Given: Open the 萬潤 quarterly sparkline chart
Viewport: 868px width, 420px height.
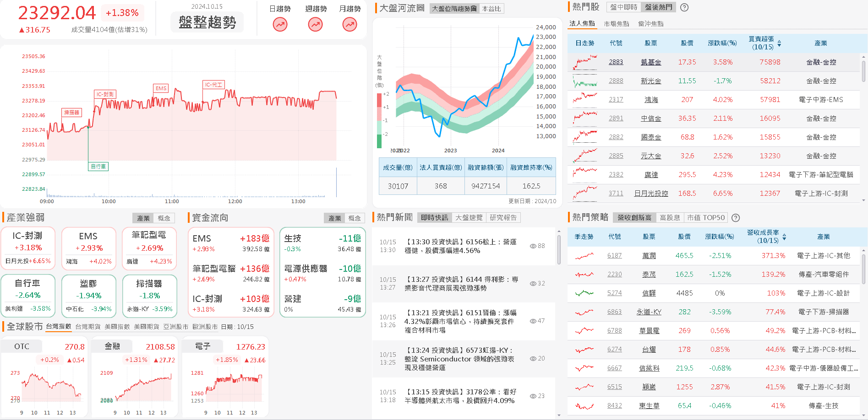Looking at the screenshot, I should tap(584, 256).
